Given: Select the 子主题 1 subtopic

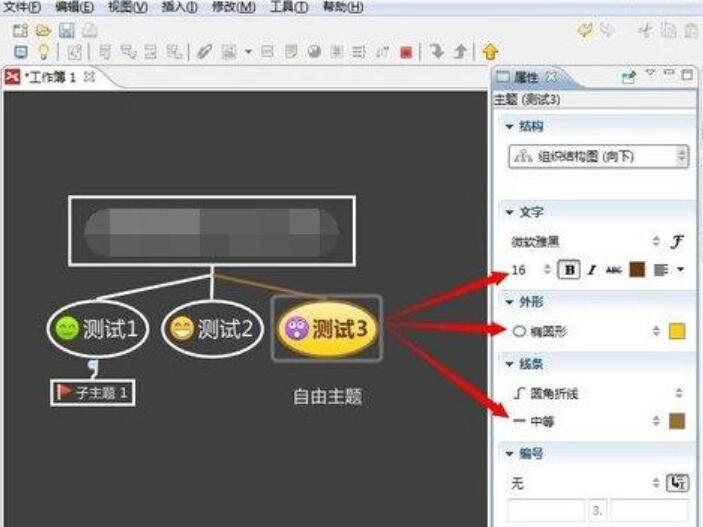Looking at the screenshot, I should click(x=93, y=393).
